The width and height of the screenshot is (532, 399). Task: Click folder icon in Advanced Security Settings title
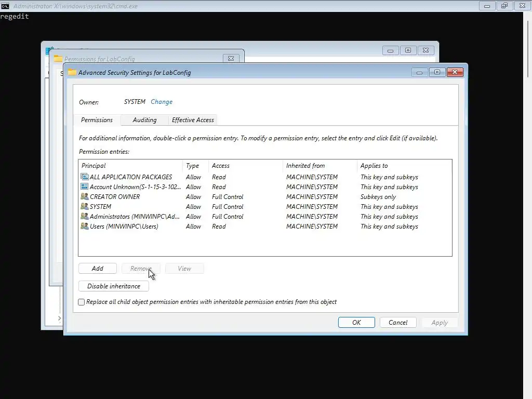pos(72,72)
